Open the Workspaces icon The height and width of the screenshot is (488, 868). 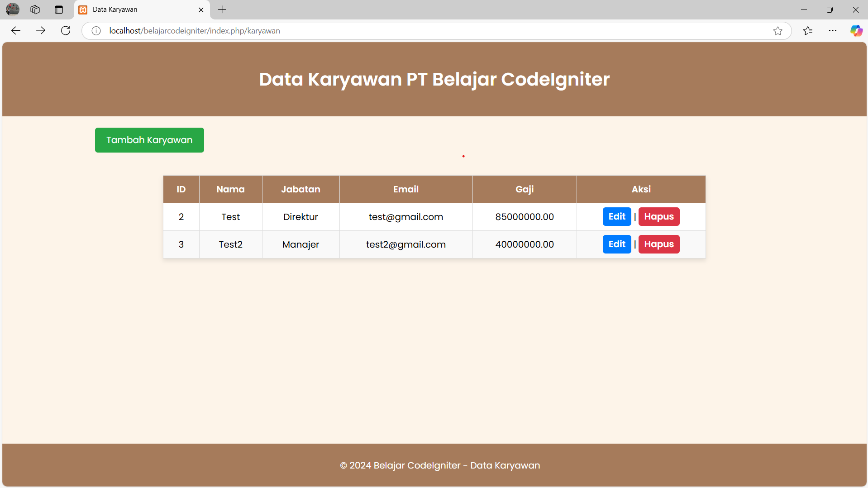click(35, 10)
